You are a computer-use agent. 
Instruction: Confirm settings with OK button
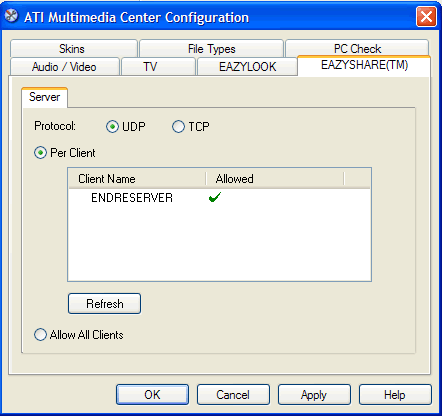tap(152, 395)
